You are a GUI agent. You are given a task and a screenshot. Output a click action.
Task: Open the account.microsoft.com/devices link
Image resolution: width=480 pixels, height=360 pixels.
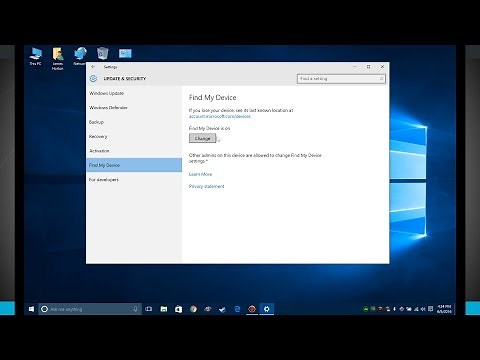click(x=219, y=116)
